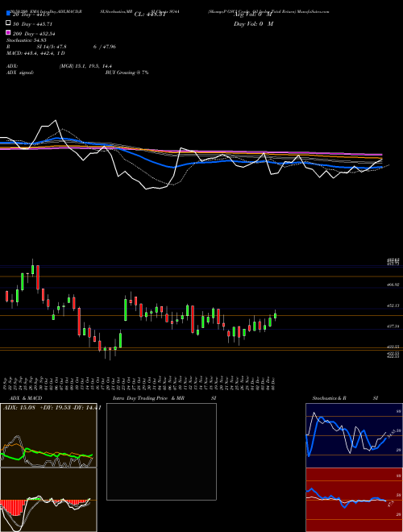Viewport: 403px width, 532px height.
Task: Click the 437.34 price axis label
Action: pos(393,326)
